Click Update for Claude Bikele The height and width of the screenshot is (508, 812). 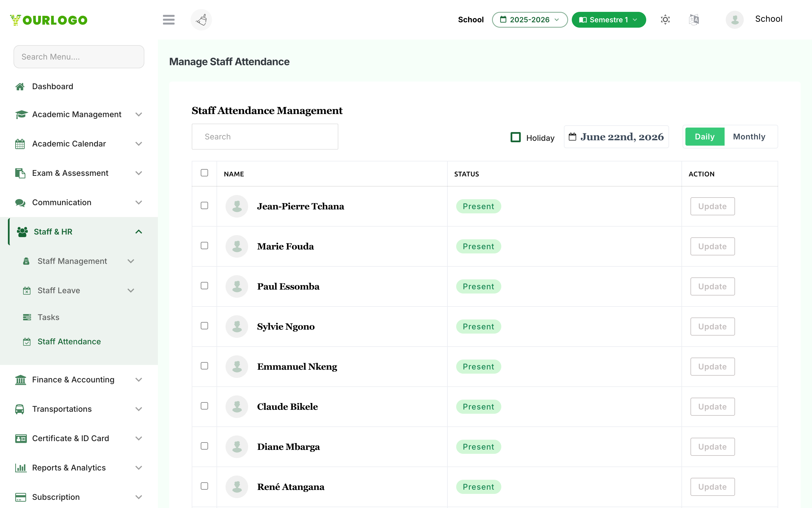tap(712, 406)
